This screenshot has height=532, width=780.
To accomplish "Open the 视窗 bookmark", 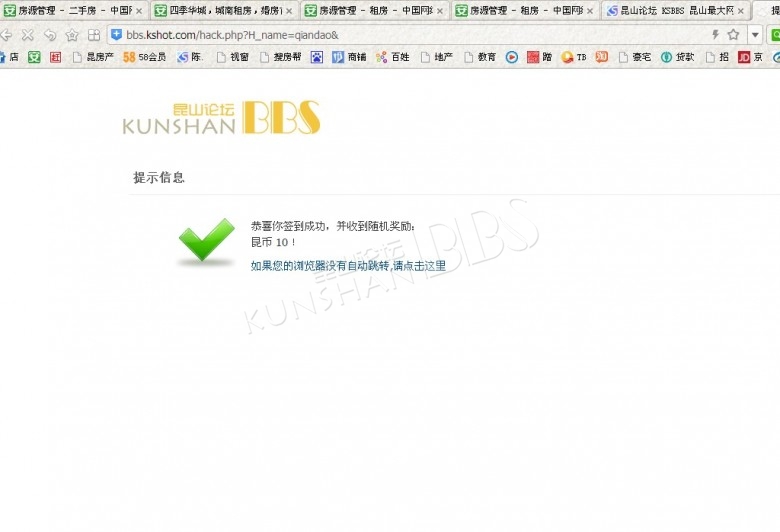I will (233, 57).
